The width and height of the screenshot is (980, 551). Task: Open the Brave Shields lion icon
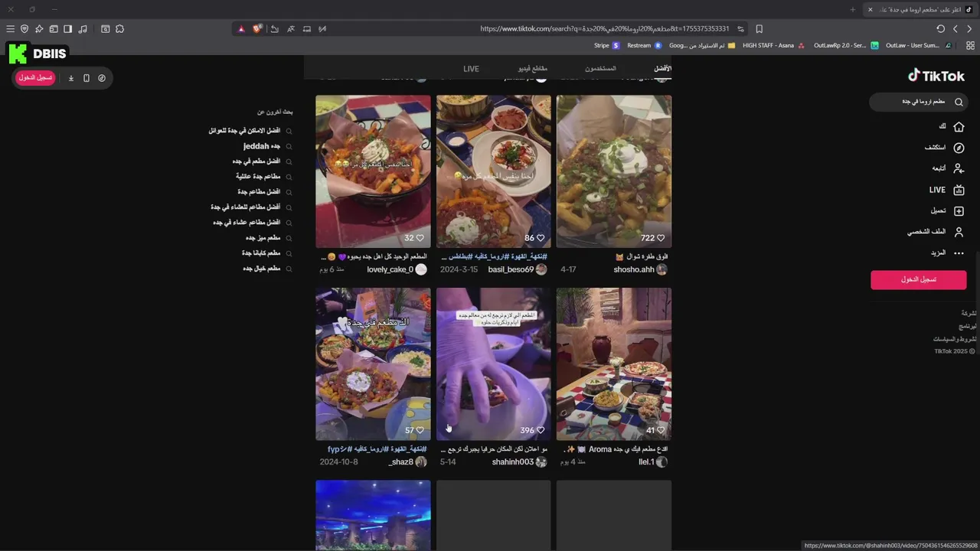[x=258, y=29]
